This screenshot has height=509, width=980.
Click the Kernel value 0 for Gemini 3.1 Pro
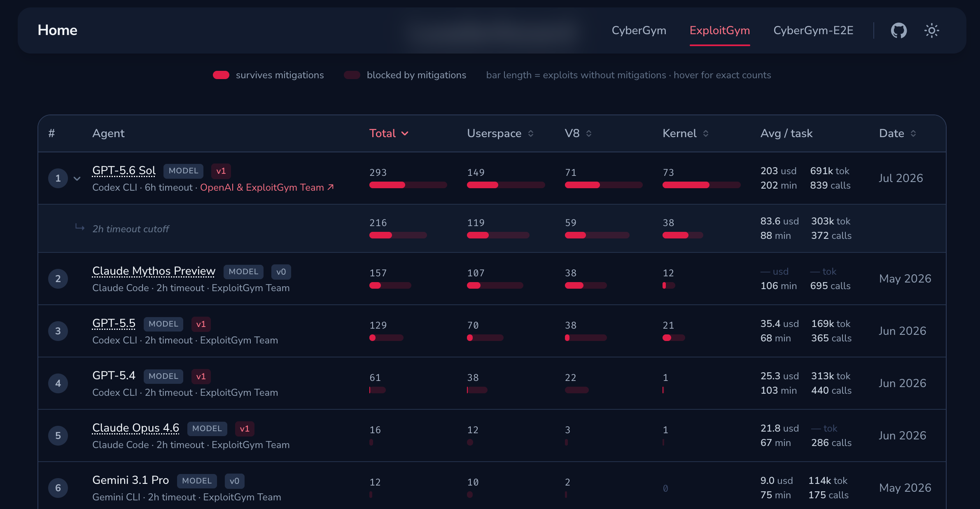click(x=665, y=488)
